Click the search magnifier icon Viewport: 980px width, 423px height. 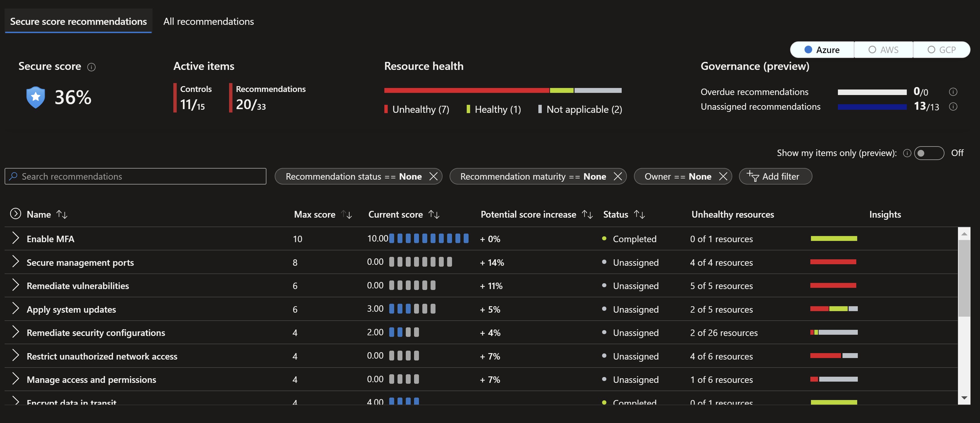point(13,176)
